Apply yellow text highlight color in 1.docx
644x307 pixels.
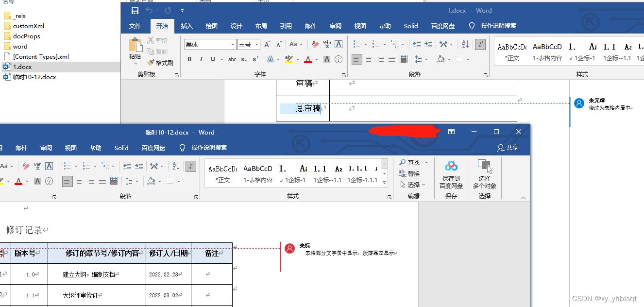click(x=289, y=59)
